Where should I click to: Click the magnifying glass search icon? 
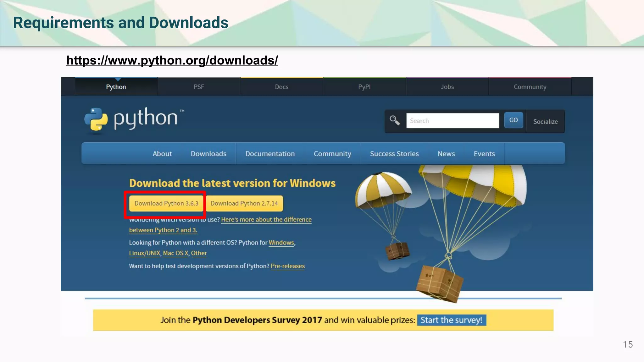[x=394, y=120]
